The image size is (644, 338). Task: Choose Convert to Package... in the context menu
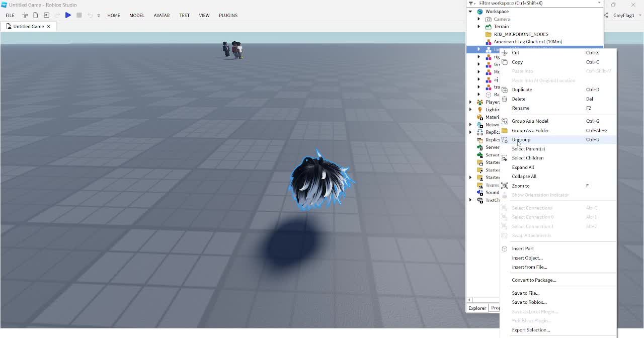[x=558, y=280]
